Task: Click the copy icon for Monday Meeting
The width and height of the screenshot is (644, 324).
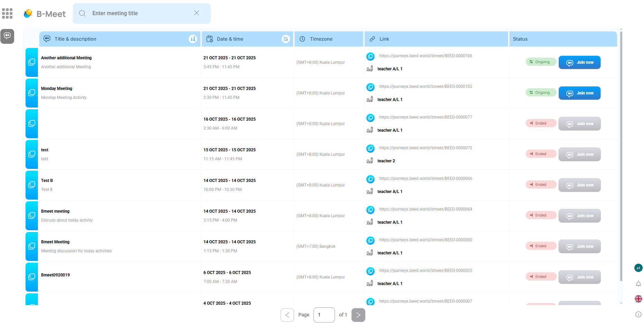Action: (x=32, y=93)
